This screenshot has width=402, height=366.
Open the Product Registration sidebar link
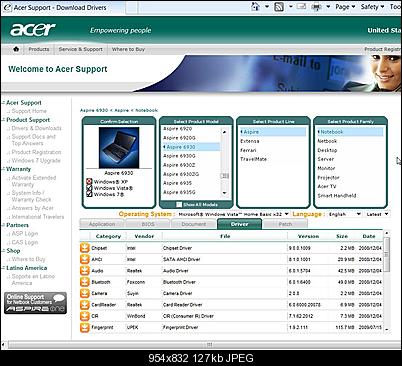pos(36,152)
